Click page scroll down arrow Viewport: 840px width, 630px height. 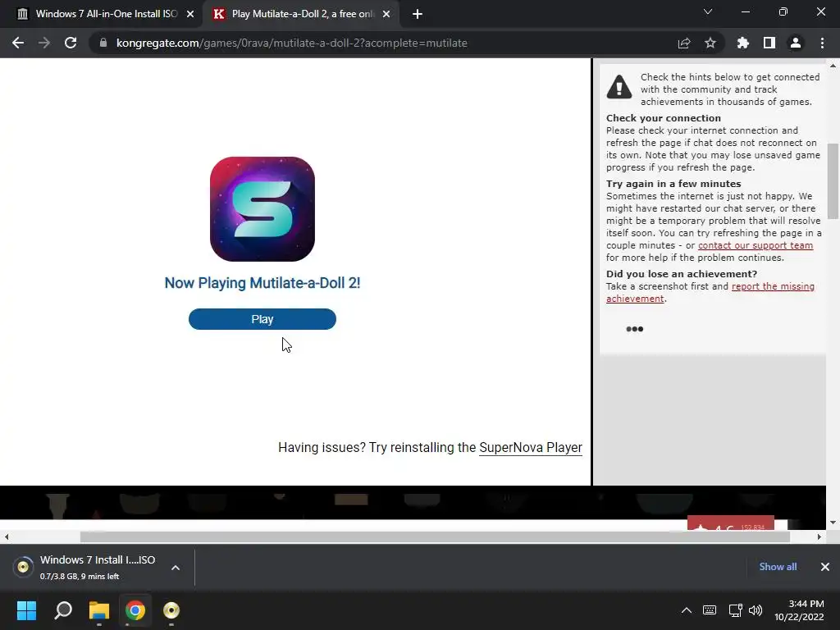pyautogui.click(x=833, y=523)
